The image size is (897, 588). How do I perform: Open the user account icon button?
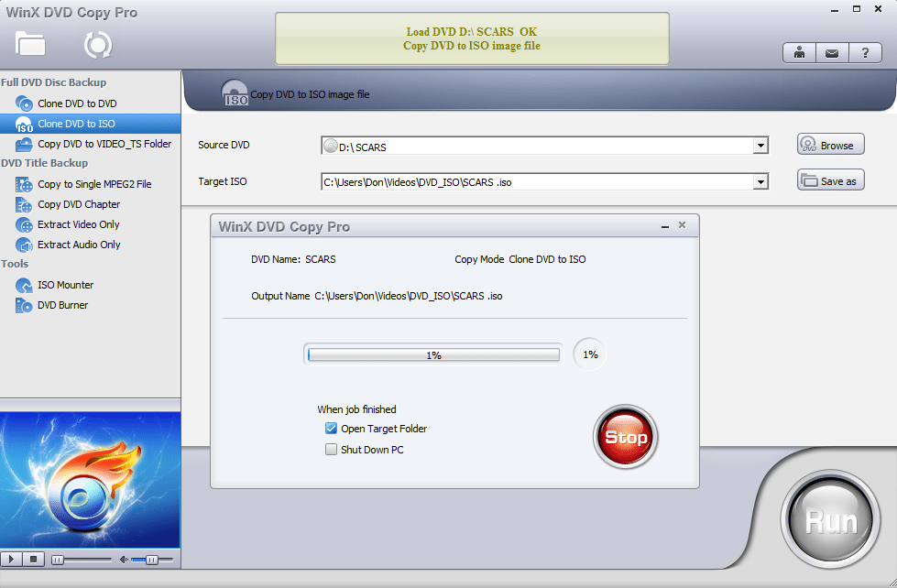pos(799,53)
